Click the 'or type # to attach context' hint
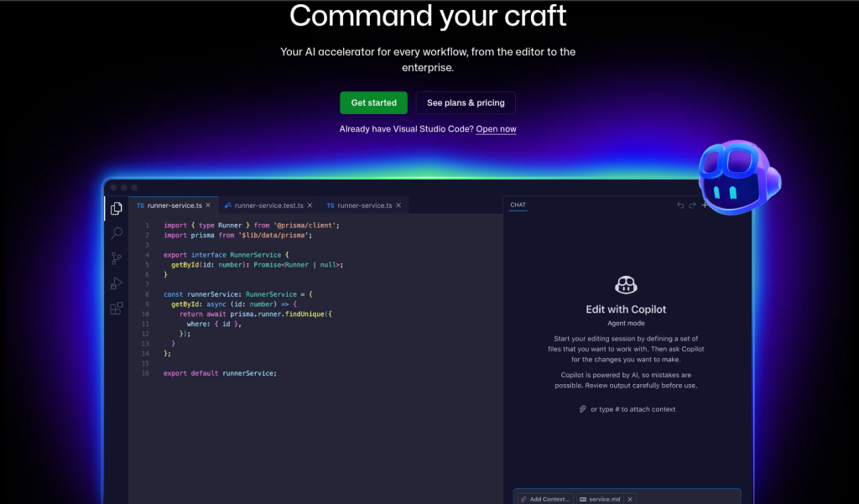 tap(633, 409)
